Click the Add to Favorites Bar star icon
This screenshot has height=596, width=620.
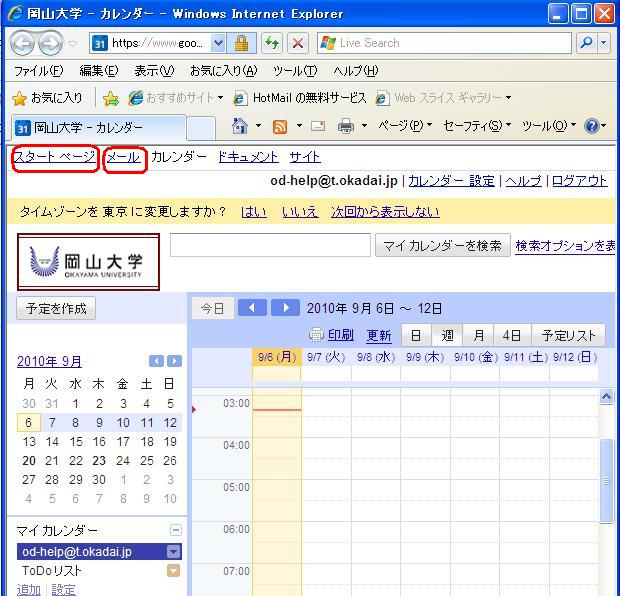tap(111, 98)
